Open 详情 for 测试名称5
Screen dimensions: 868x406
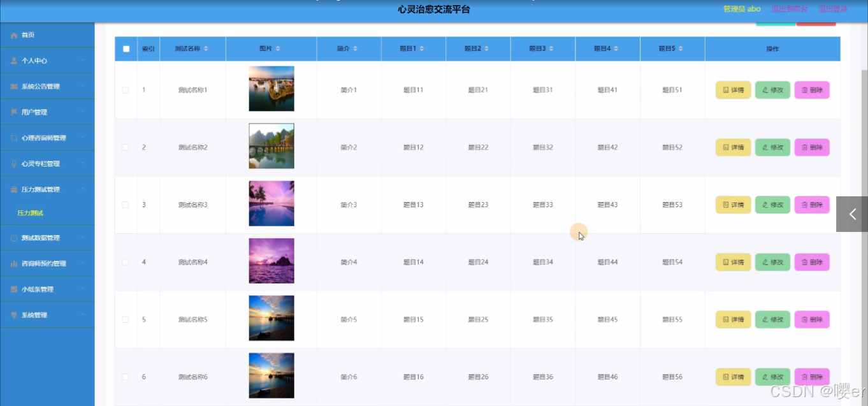733,319
